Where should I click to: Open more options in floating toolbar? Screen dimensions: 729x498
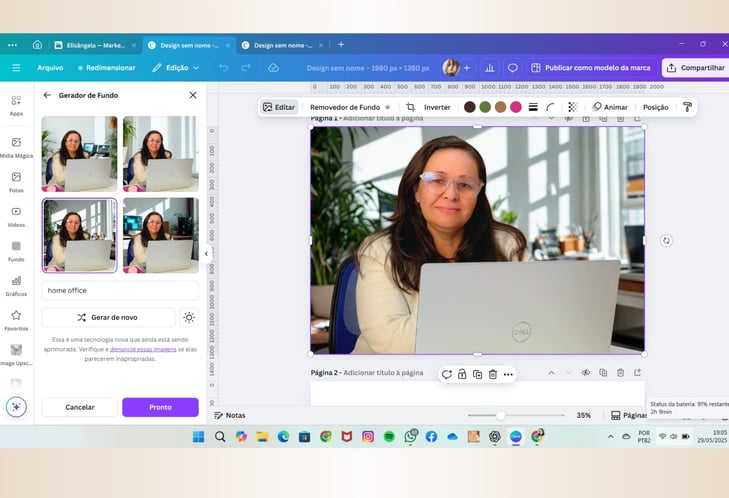508,374
